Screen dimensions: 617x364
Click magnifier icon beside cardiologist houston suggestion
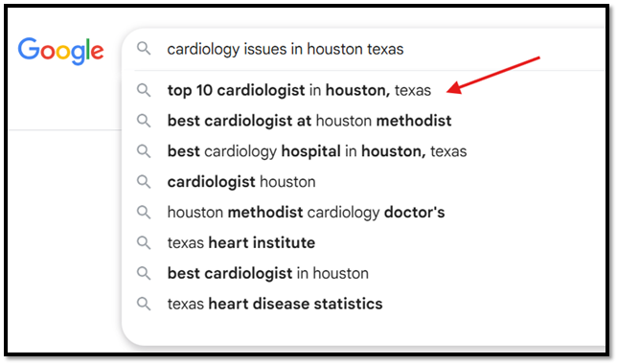[x=144, y=182]
